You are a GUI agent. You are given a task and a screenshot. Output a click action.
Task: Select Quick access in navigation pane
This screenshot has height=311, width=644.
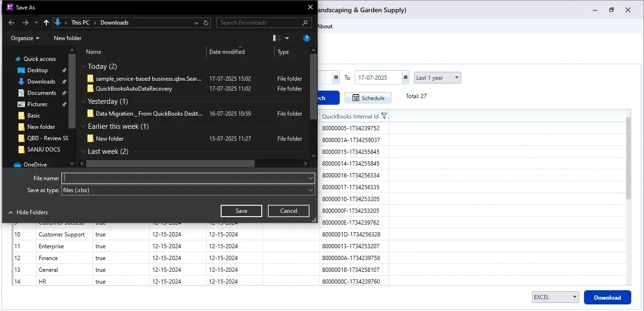click(x=40, y=59)
